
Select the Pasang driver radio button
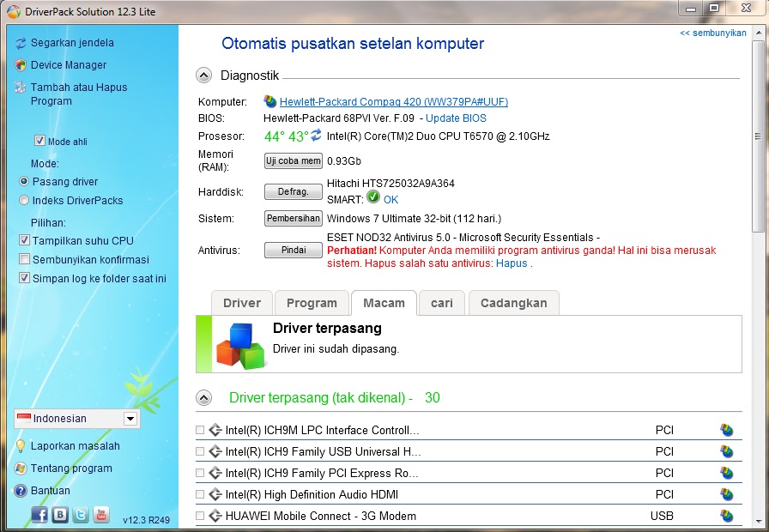(x=23, y=181)
